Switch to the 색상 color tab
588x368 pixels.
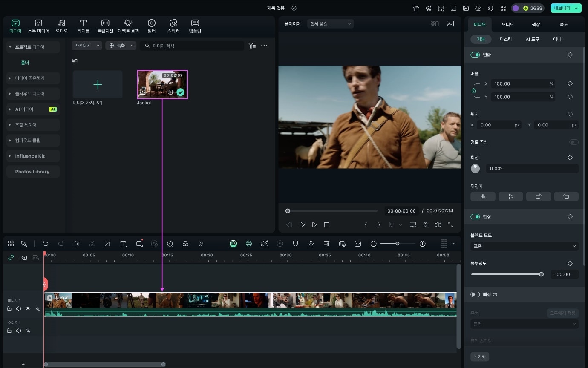click(536, 24)
